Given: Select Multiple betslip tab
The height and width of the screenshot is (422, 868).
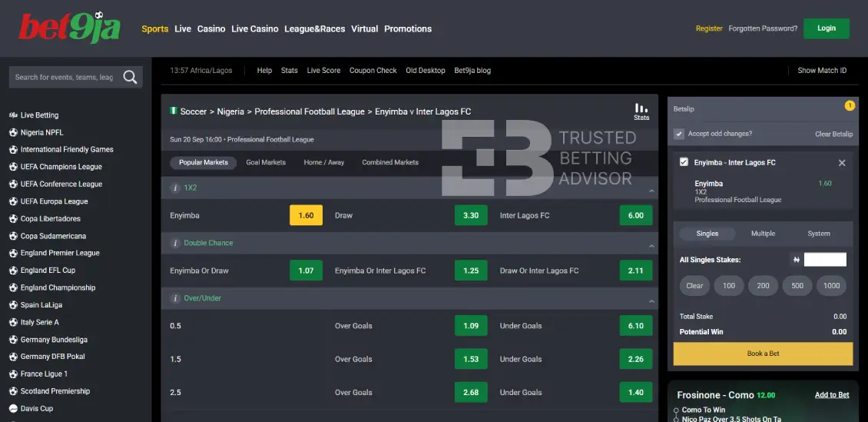Looking at the screenshot, I should [763, 234].
